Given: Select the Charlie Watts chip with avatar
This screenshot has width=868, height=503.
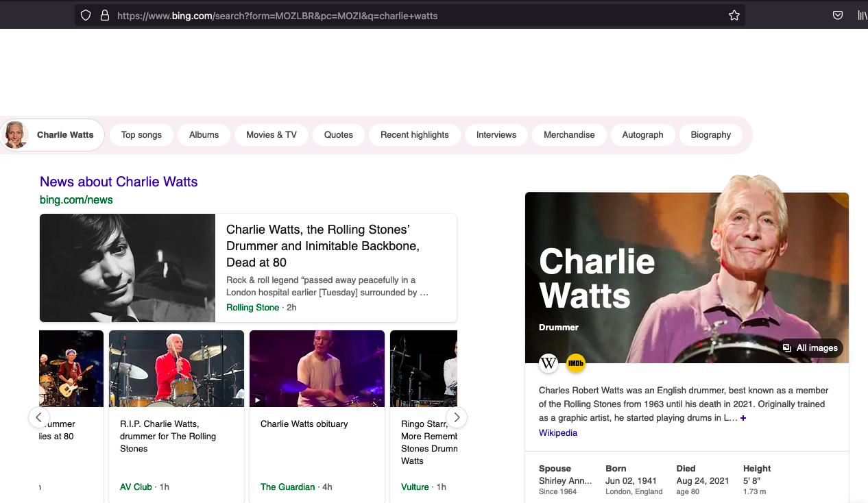Looking at the screenshot, I should coord(53,135).
